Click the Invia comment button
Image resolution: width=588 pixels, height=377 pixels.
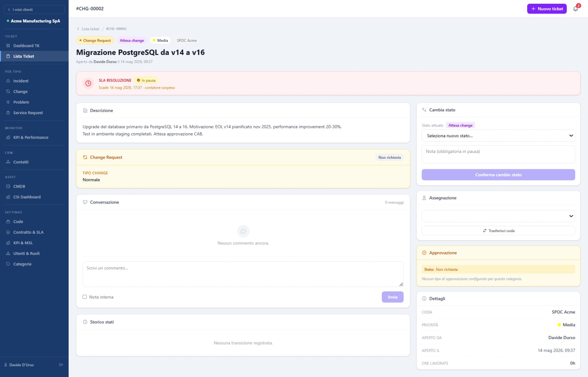[392, 297]
